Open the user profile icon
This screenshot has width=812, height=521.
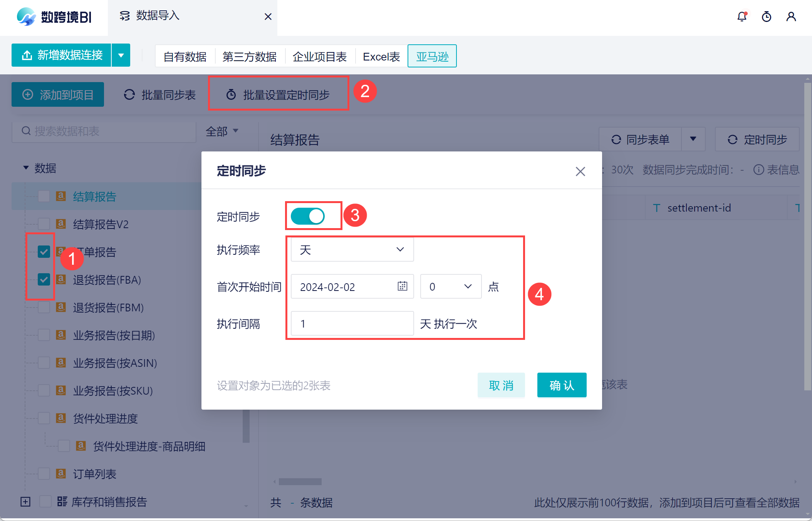click(x=791, y=17)
